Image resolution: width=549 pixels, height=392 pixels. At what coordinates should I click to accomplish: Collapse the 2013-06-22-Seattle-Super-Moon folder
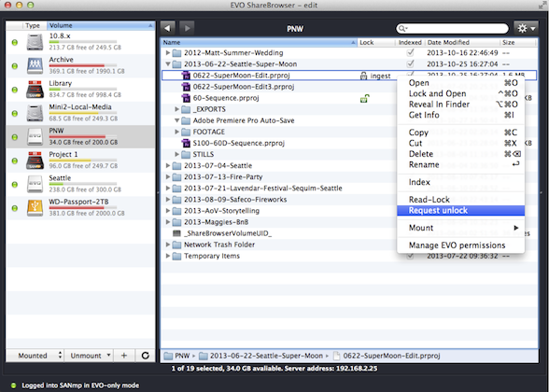click(x=168, y=64)
